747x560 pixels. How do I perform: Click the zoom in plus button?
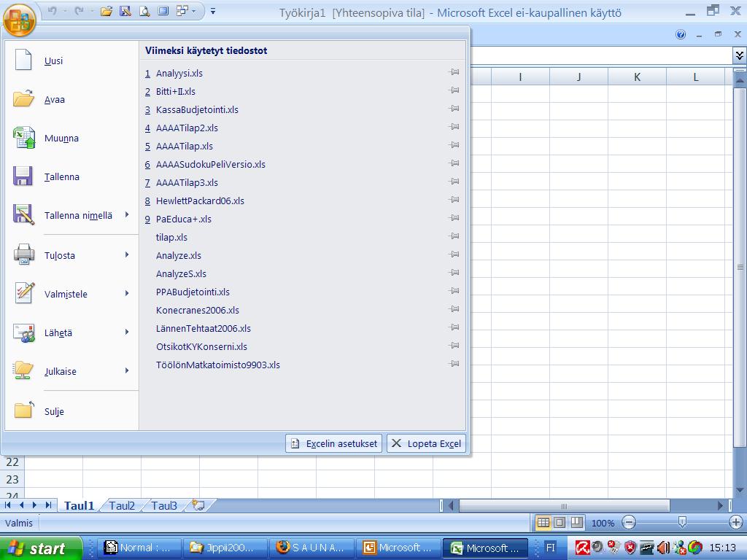pos(736,522)
